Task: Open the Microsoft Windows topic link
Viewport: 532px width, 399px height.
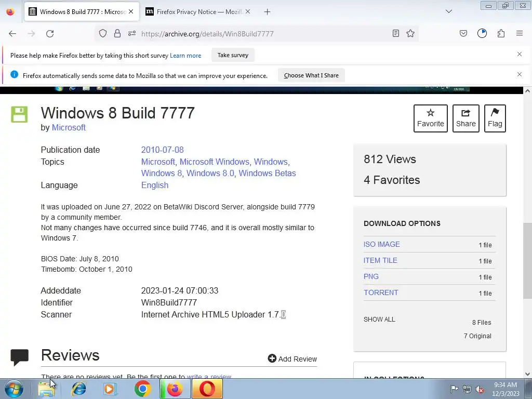Action: point(215,162)
